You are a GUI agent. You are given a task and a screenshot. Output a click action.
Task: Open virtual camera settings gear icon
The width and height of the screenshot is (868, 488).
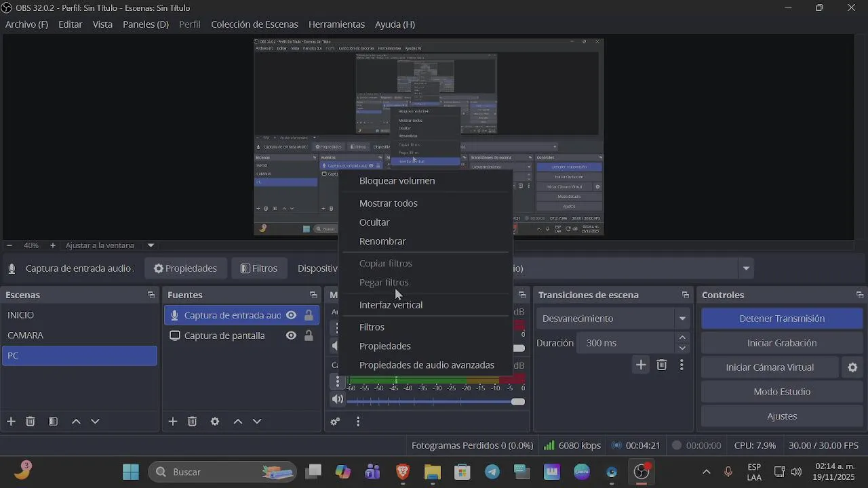tap(852, 367)
